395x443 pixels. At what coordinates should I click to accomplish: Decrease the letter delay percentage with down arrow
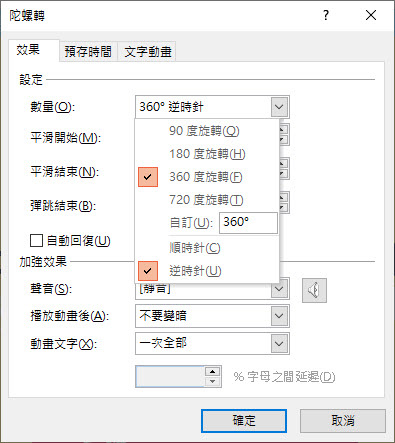(x=213, y=381)
